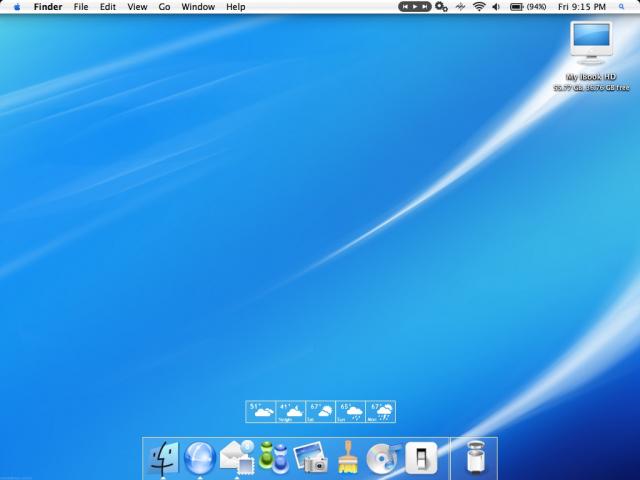Open the Finder application menu
640x480 pixels.
point(48,7)
